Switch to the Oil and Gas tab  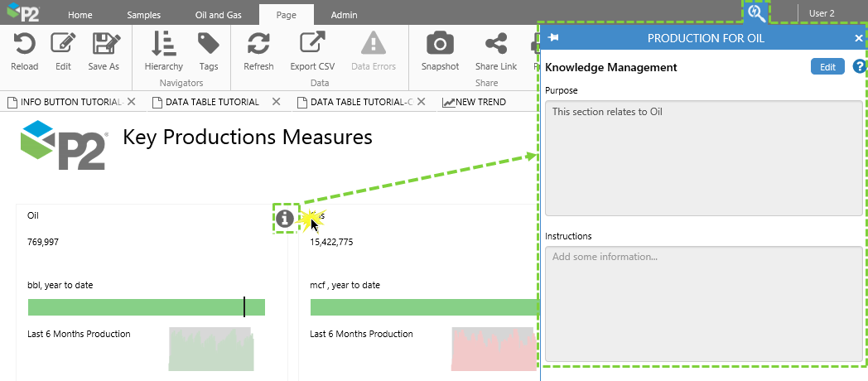[x=219, y=15]
